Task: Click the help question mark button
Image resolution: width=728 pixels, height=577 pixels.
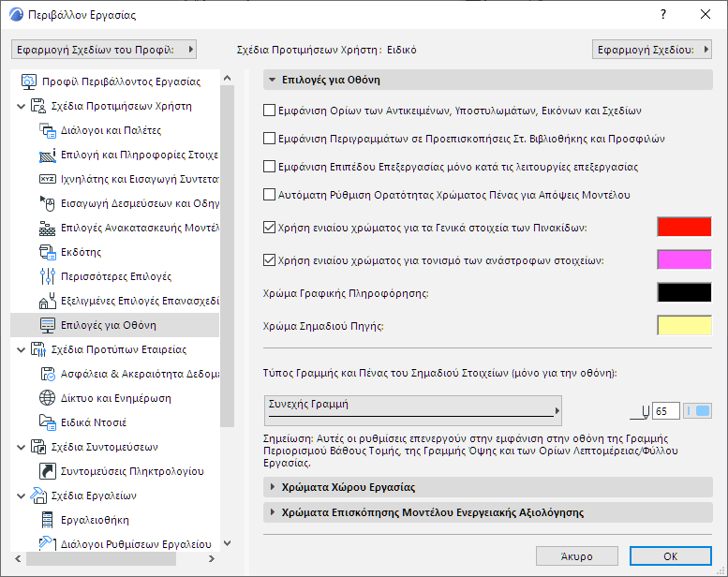Action: [x=663, y=14]
